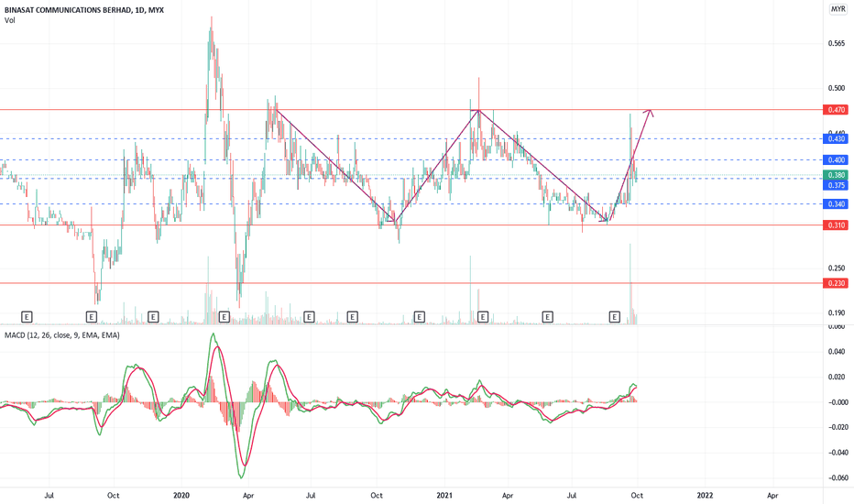Click the 0.565 price axis value

[837, 44]
